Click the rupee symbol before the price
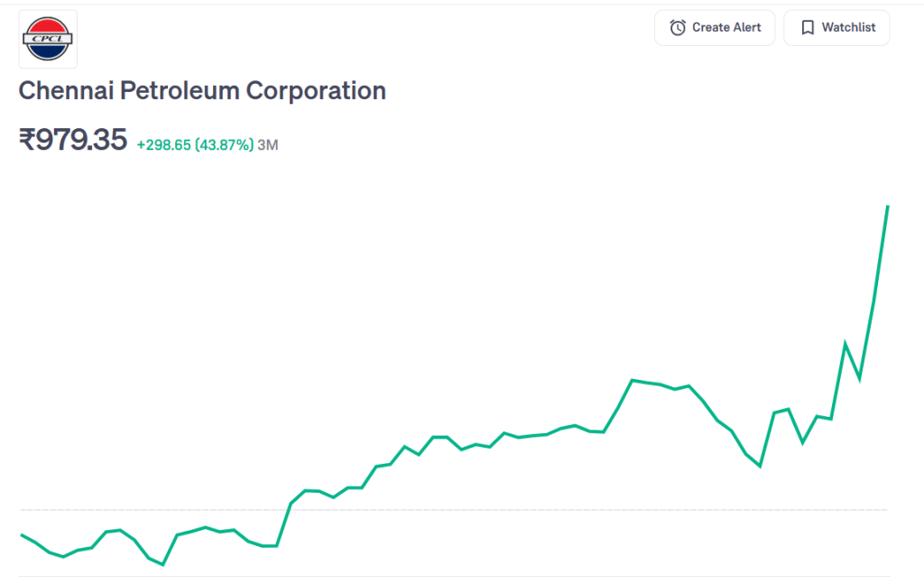924x584 pixels. (x=27, y=140)
